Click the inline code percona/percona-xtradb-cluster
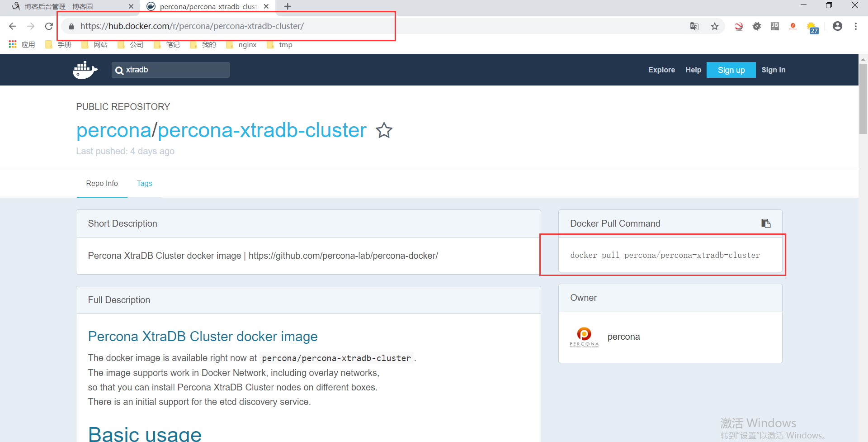Screen dimensions: 868x442 336,358
